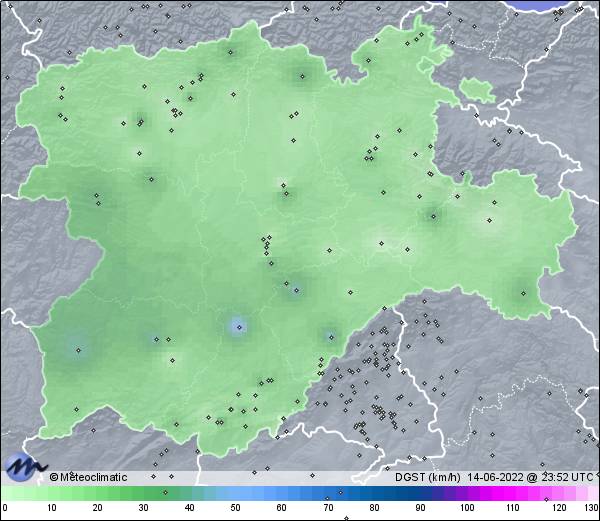Click the scale value 30
600x521 pixels.
click(143, 508)
